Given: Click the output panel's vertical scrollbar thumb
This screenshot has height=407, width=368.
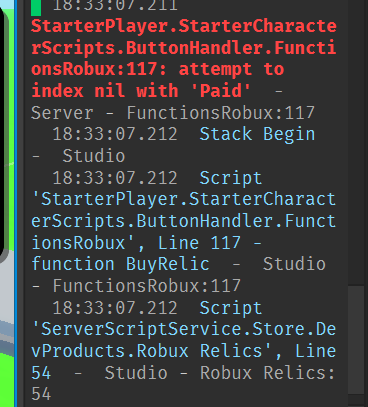Looking at the screenshot, I should 356,340.
